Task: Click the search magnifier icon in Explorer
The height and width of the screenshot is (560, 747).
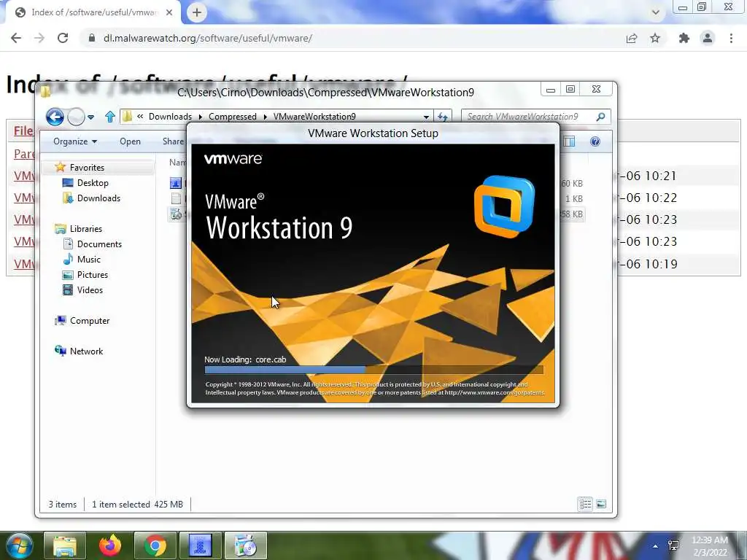Action: tap(601, 117)
